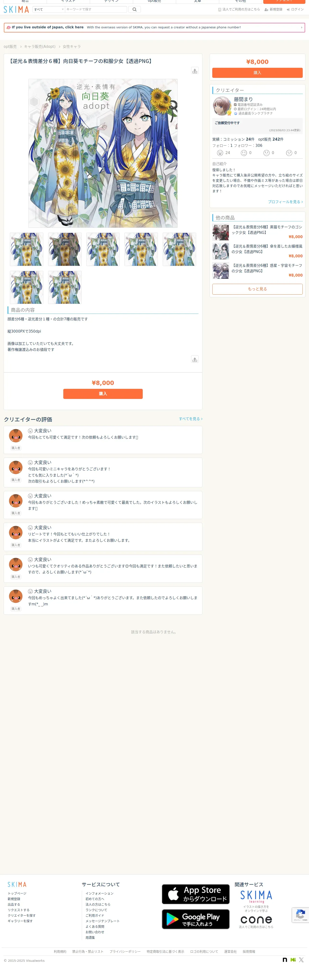Open 運営会社 in footer bar
Viewport: 309px width, 980px height.
point(230,951)
